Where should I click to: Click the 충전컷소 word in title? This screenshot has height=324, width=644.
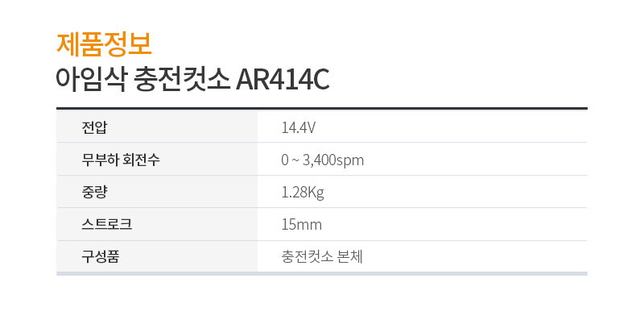coord(182,79)
